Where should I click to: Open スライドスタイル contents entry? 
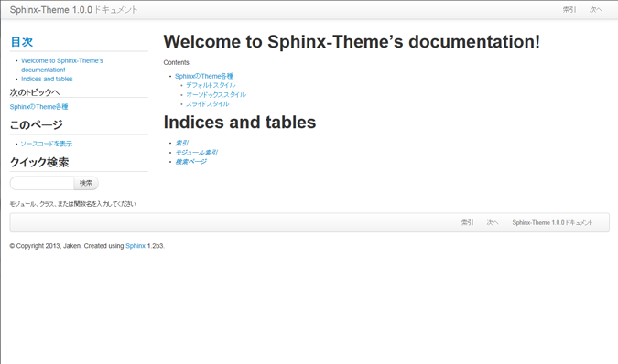207,104
